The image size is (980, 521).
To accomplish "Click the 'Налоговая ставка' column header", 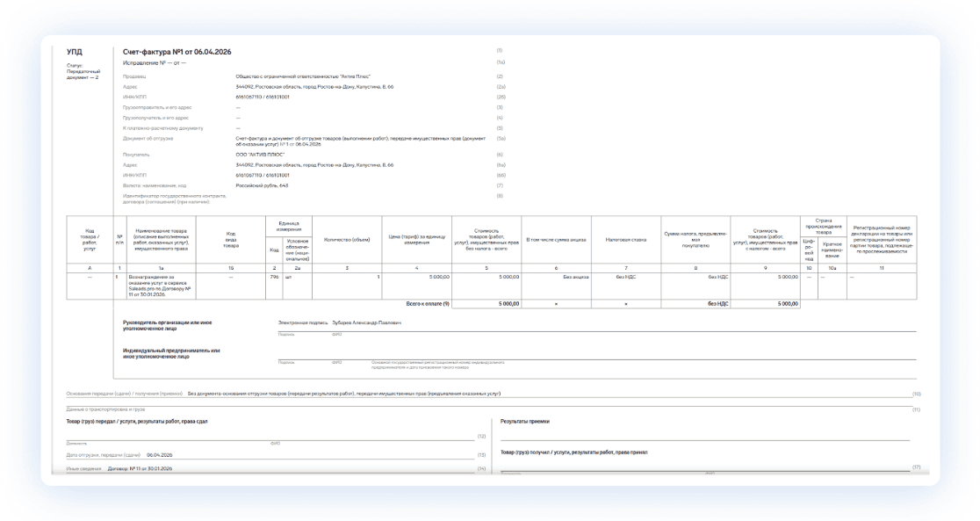I will [x=625, y=239].
